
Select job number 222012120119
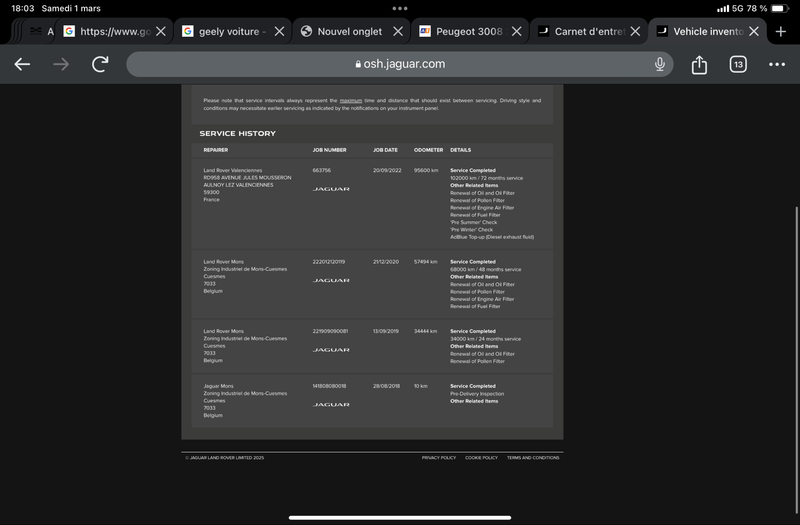click(329, 262)
